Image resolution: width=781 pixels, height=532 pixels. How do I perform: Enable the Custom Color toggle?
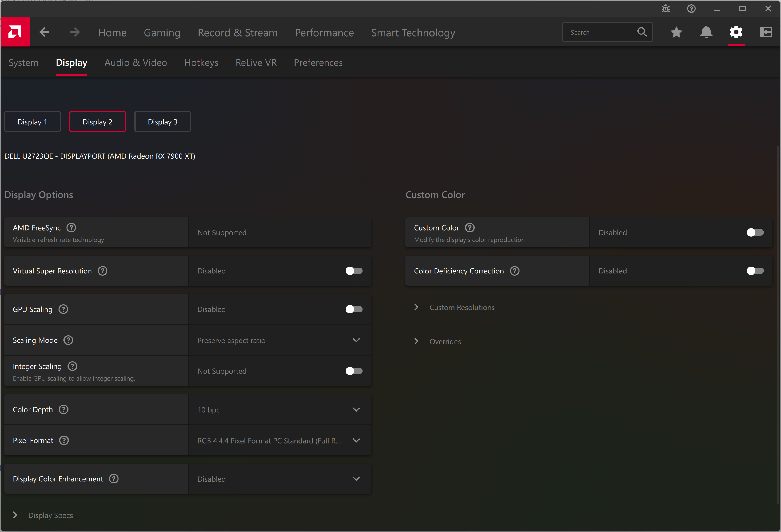click(x=755, y=232)
